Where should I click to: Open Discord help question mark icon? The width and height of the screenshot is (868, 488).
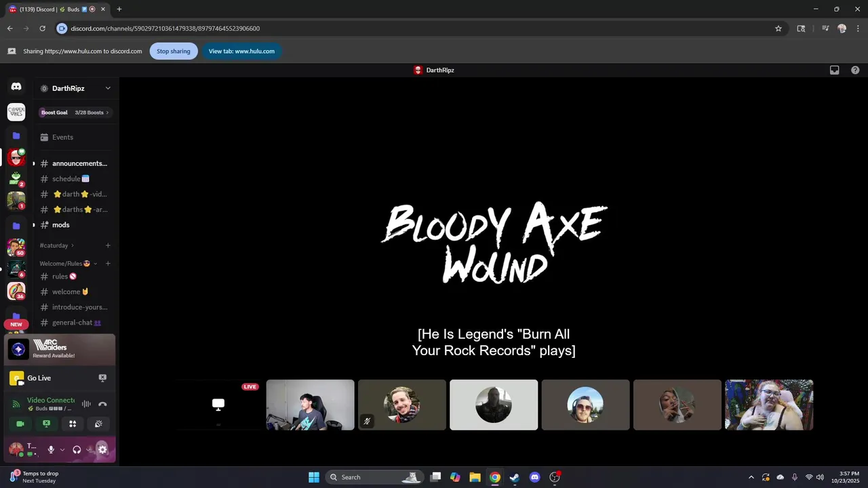click(855, 70)
